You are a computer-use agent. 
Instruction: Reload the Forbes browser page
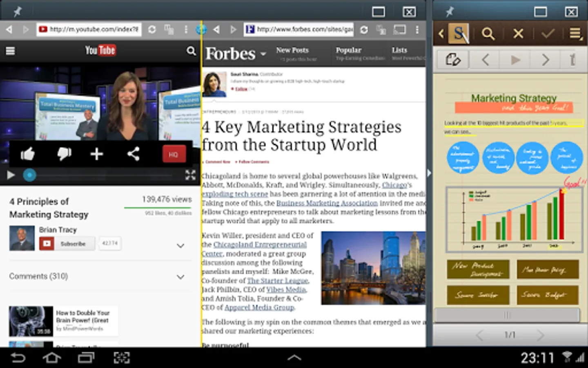364,29
